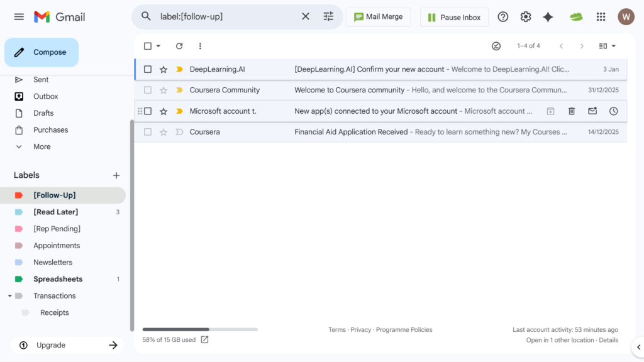Click the Upgrade button
Image resolution: width=644 pixels, height=362 pixels.
(68, 345)
